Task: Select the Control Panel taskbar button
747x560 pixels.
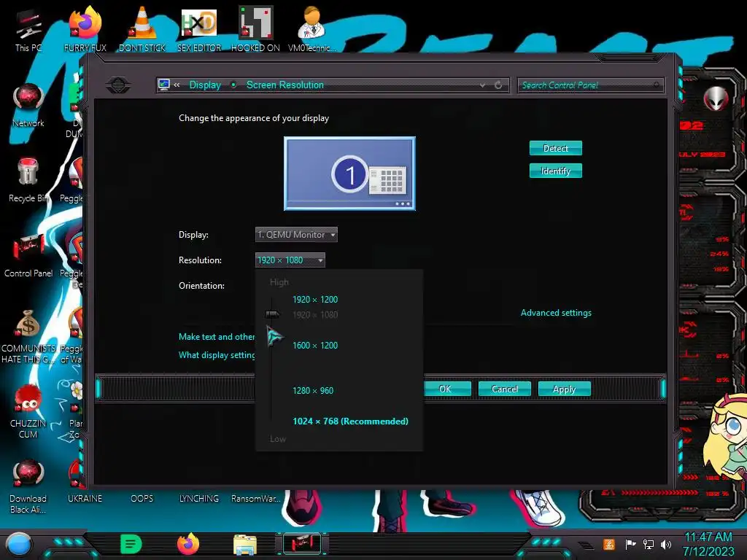Action: point(302,544)
